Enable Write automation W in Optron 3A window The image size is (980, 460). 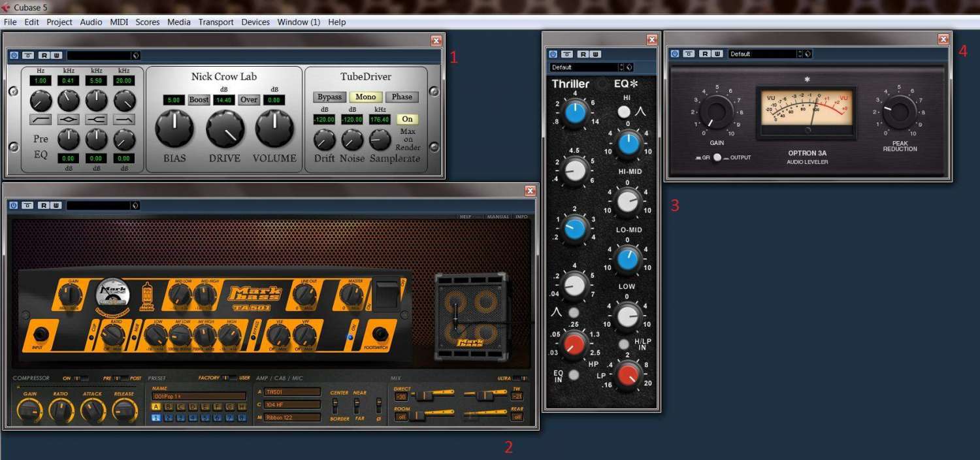pos(716,54)
